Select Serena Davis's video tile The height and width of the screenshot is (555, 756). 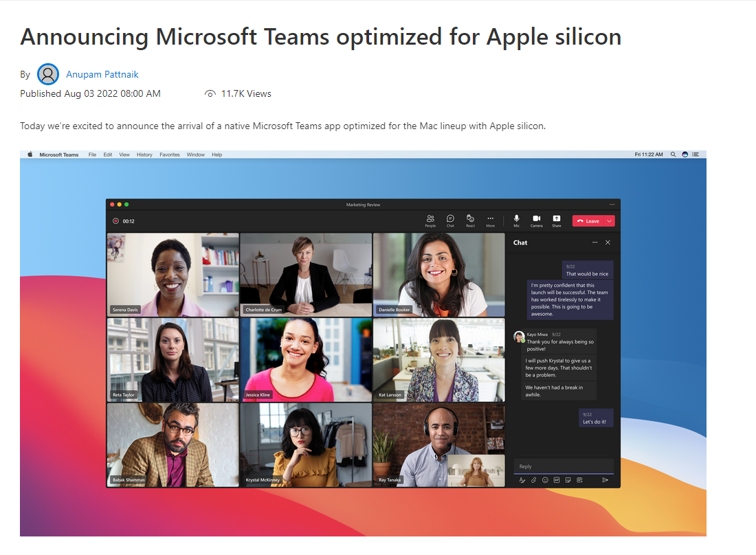point(173,275)
